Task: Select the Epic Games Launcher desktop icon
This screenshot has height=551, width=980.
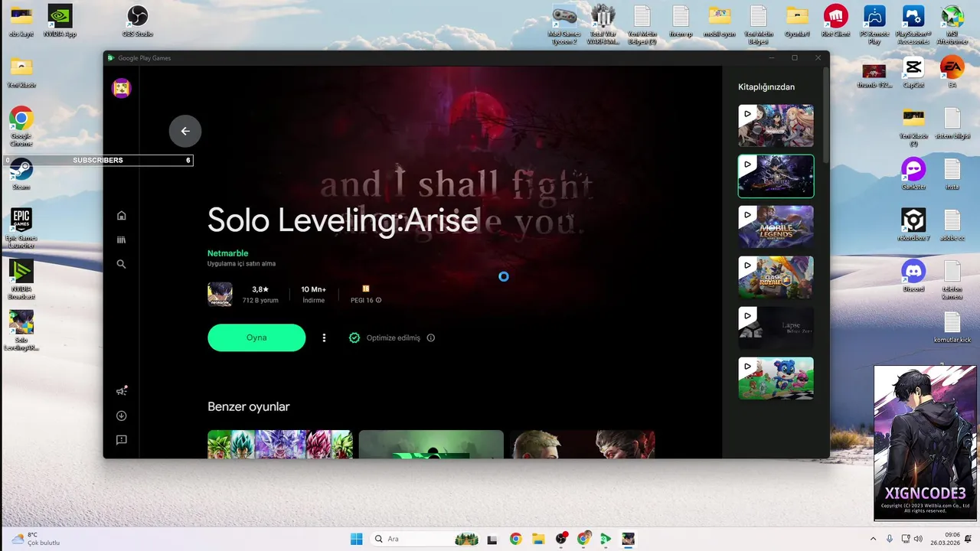Action: coord(21,228)
